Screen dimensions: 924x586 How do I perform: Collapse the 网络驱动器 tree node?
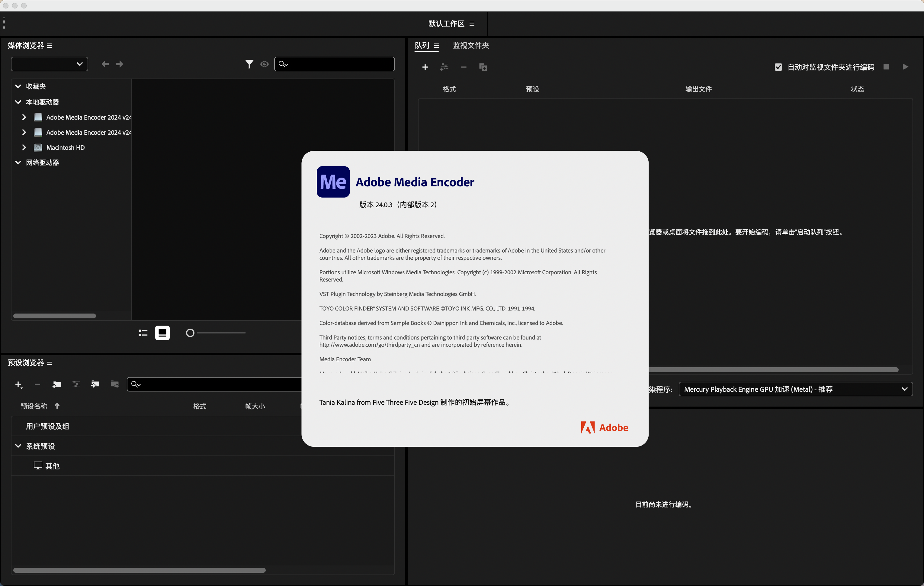tap(18, 162)
